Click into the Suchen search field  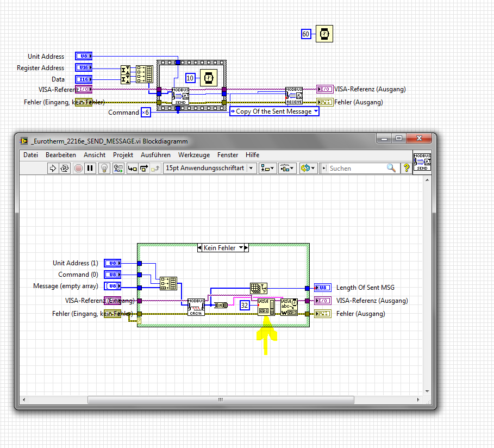coord(356,169)
